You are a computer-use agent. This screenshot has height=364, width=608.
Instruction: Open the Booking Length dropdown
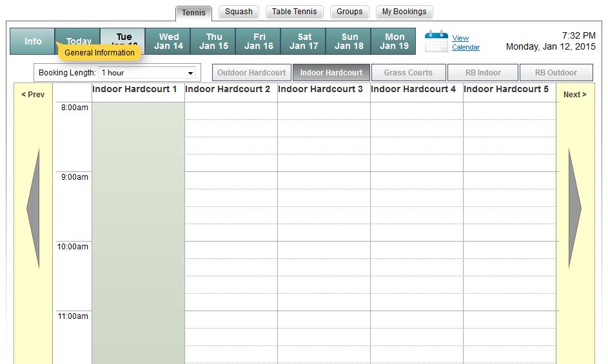(148, 73)
